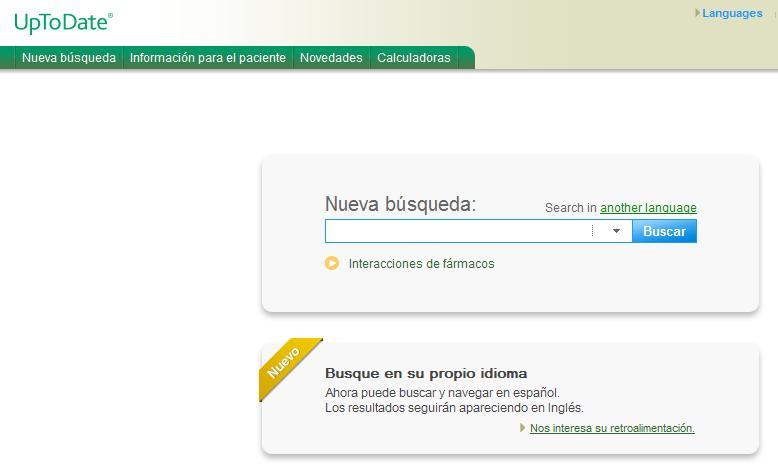
Task: Click the 'Busque en su propio idioma' heading
Action: (x=426, y=373)
